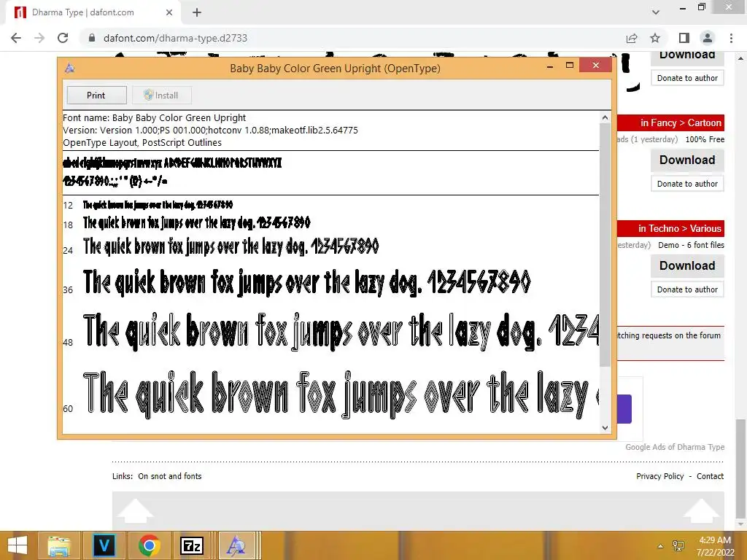Screen dimensions: 747x560
Task: Open the V app on the taskbar
Action: click(104, 545)
